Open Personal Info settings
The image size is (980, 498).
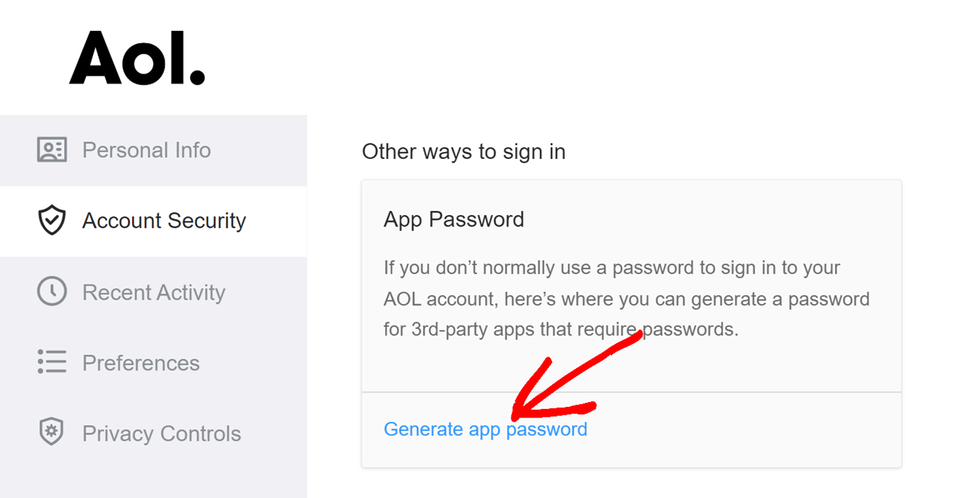[x=146, y=149]
